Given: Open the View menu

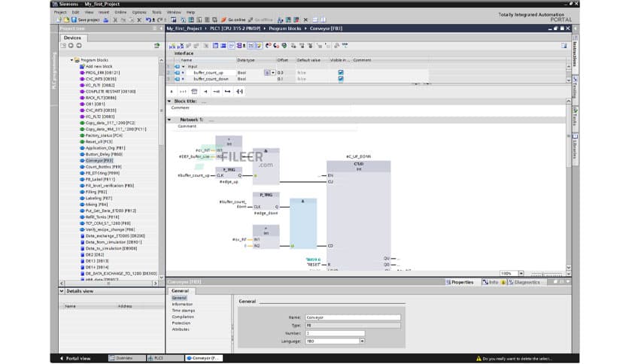Looking at the screenshot, I should tap(89, 12).
